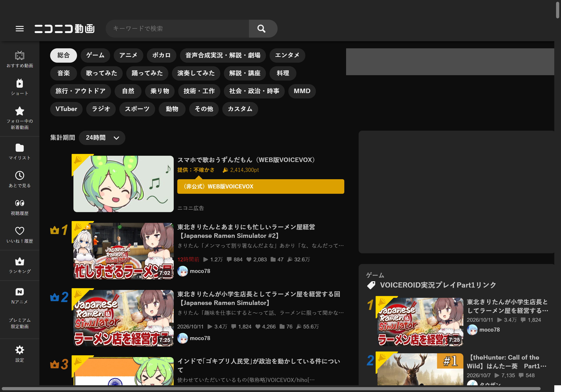561x392 pixels.
Task: Open 設定 gear icon
Action: pyautogui.click(x=19, y=350)
